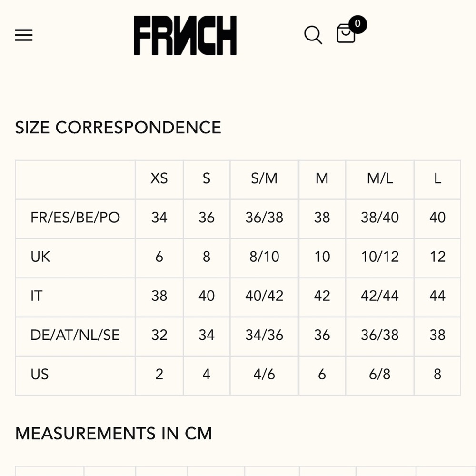Screen dimensions: 476x476
Task: Go to homepage via FRNCH logo
Action: pos(185,35)
